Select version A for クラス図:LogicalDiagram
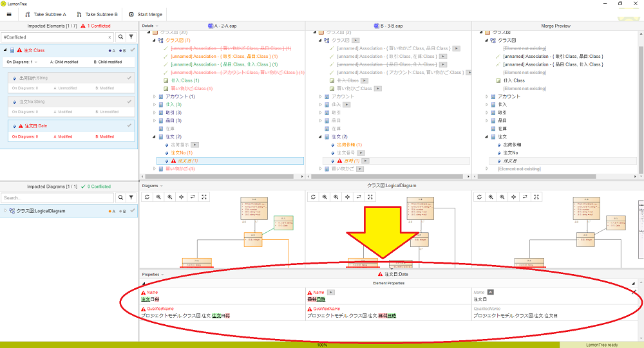 point(112,212)
